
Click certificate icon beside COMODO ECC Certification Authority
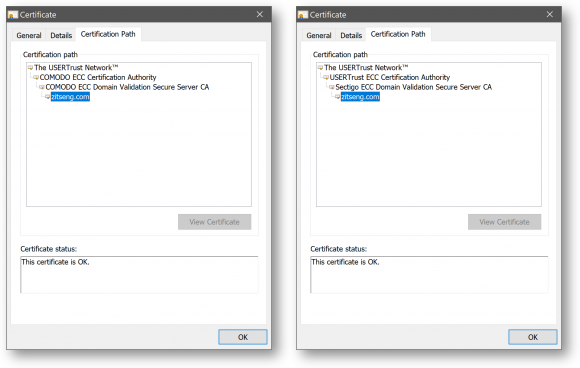point(36,77)
